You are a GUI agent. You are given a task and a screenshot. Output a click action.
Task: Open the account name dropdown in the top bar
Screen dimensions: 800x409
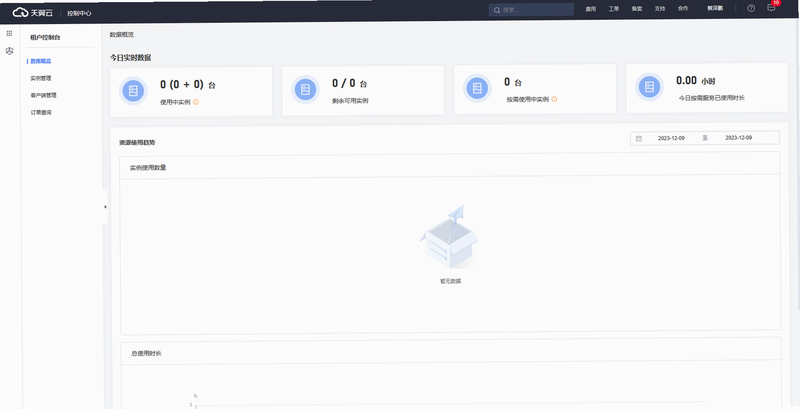[x=715, y=9]
